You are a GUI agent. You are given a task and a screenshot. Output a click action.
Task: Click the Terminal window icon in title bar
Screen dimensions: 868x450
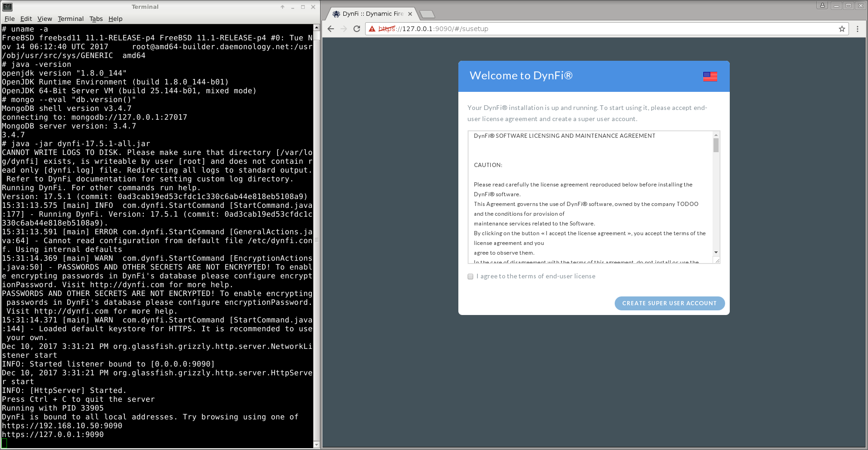[7, 7]
